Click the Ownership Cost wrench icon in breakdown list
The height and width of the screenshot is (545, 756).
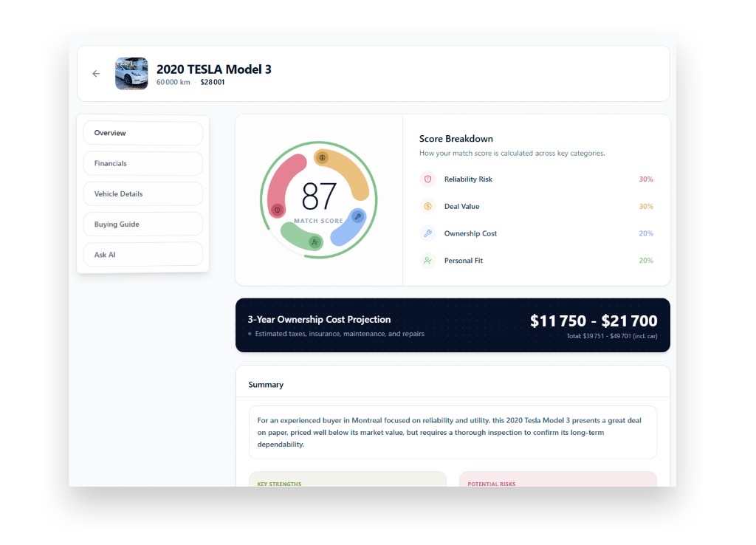tap(427, 233)
